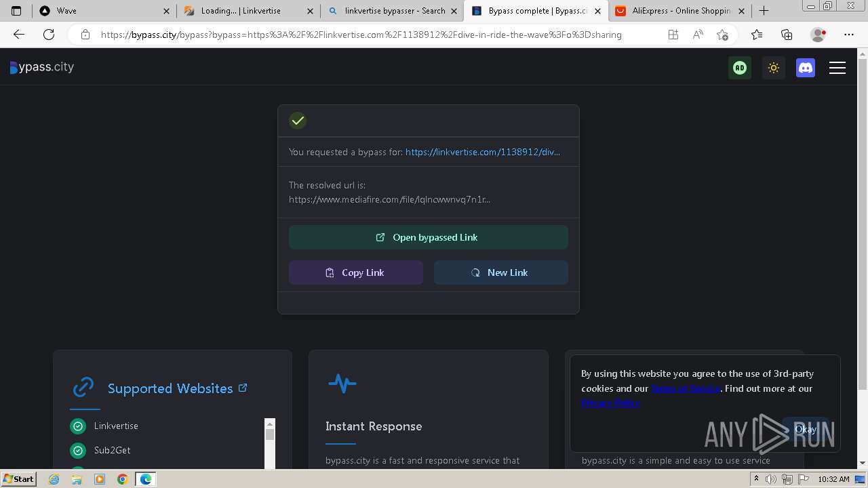Request a New Link

[501, 272]
